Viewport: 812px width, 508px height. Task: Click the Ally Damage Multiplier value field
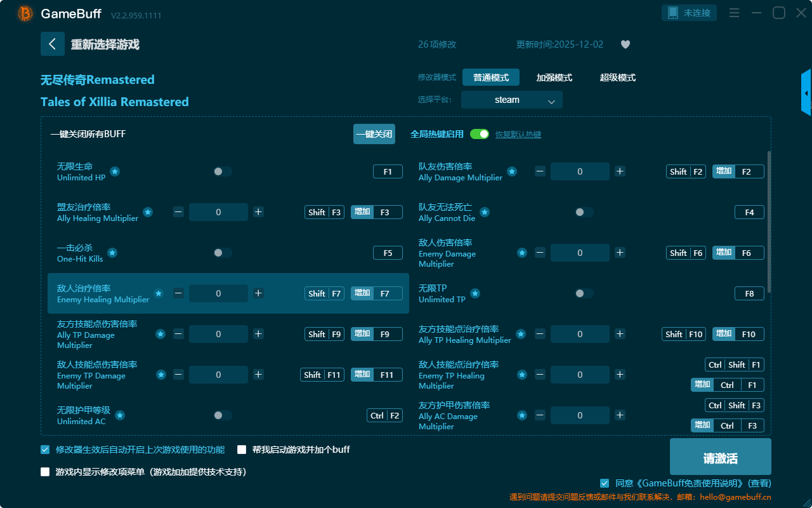pos(580,171)
